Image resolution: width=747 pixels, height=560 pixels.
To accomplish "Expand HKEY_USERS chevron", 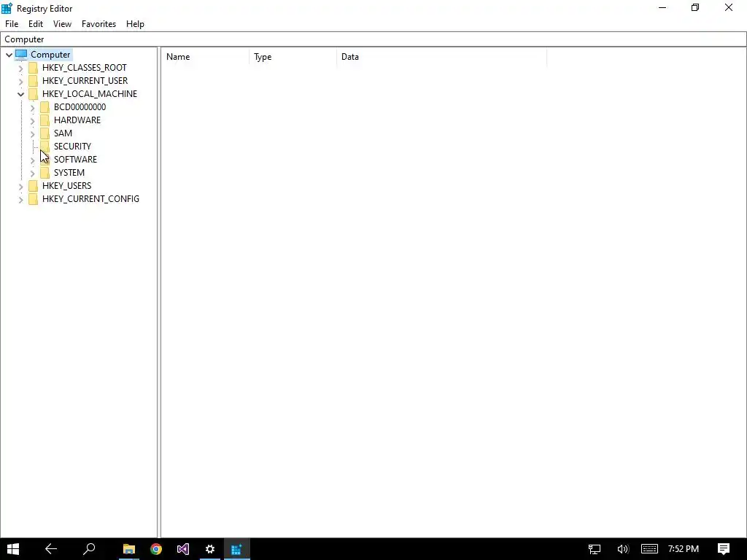I will (x=20, y=186).
